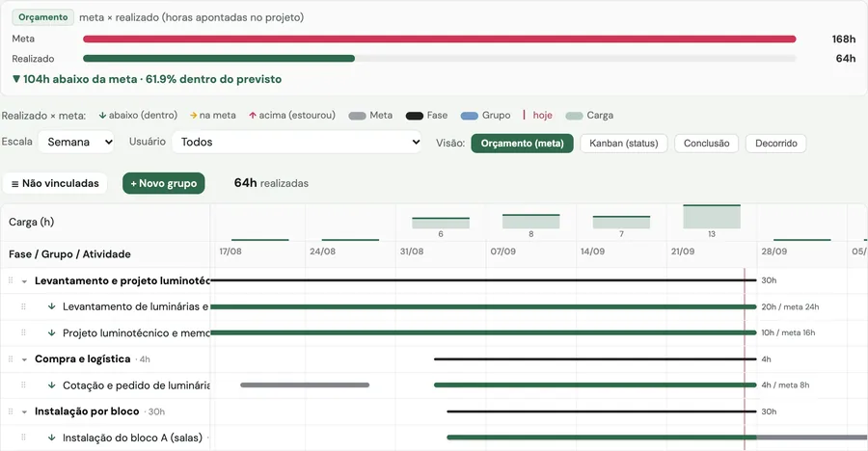Viewport: 868px width, 451px height.
Task: Click the Fase / Grupo / Atividade column header
Action: click(x=69, y=254)
